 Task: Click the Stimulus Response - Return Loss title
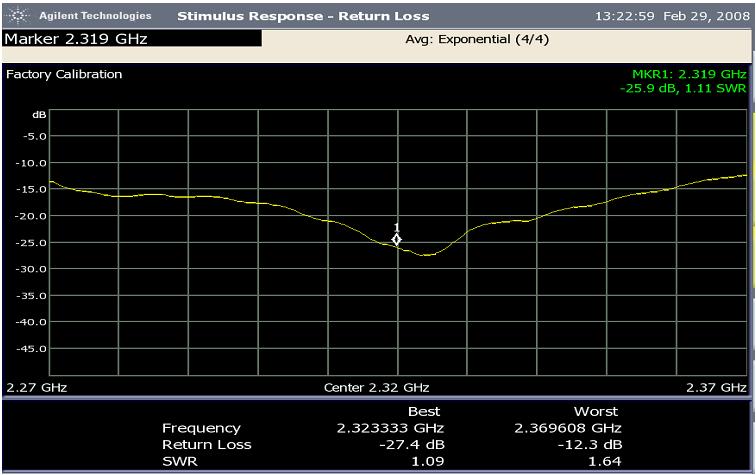click(x=303, y=16)
